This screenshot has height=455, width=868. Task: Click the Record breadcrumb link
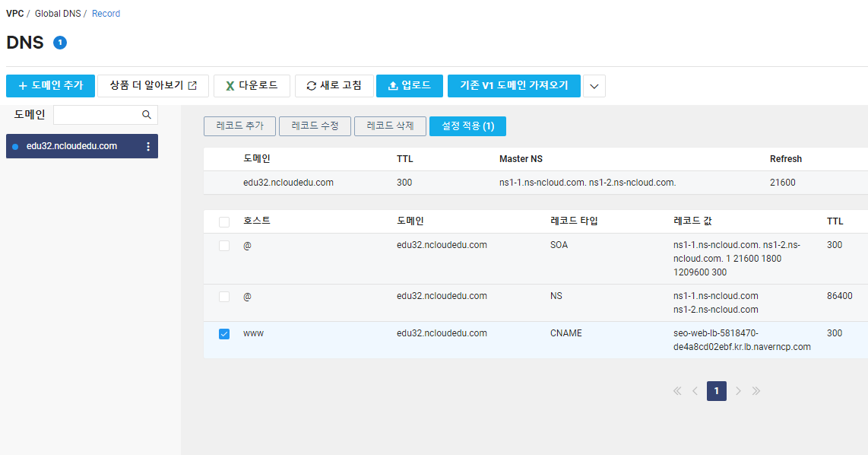(x=106, y=13)
